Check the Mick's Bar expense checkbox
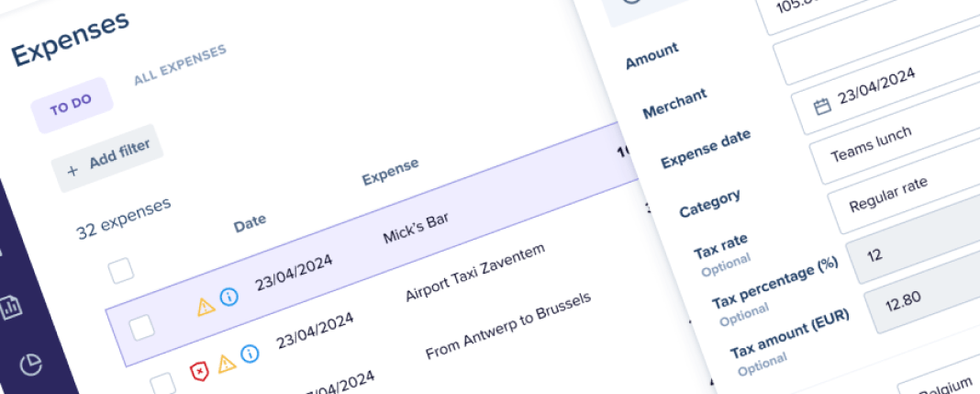Screen dimensions: 980x394 (142, 328)
